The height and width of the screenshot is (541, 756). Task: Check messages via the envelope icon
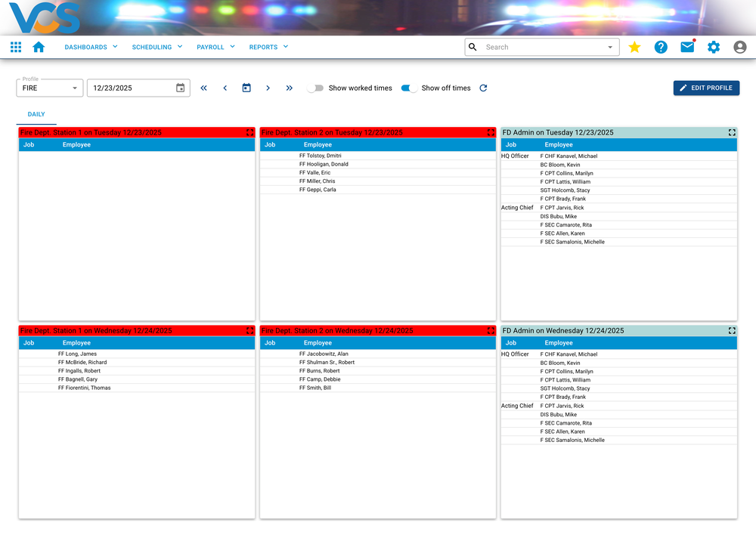(686, 46)
